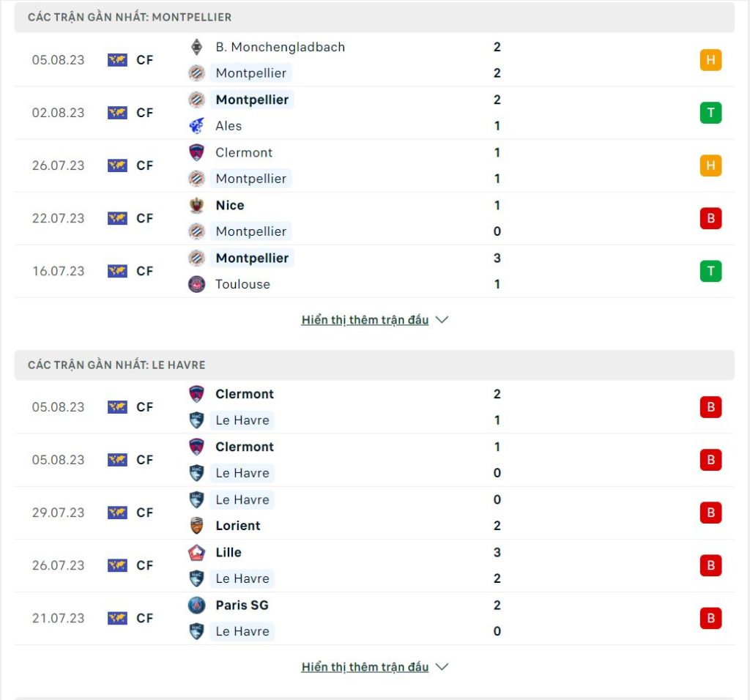This screenshot has height=700, width=750.
Task: Click the Paris SG crest
Action: 196,605
